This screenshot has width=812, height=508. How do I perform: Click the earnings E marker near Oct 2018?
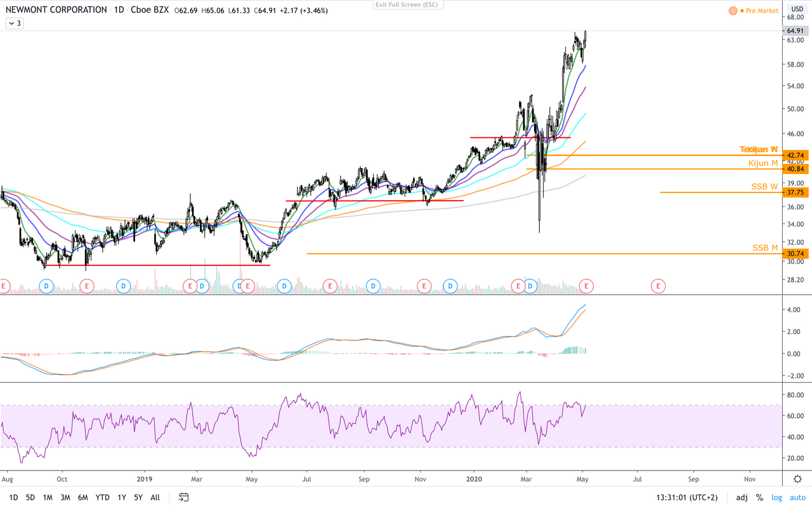(x=87, y=286)
